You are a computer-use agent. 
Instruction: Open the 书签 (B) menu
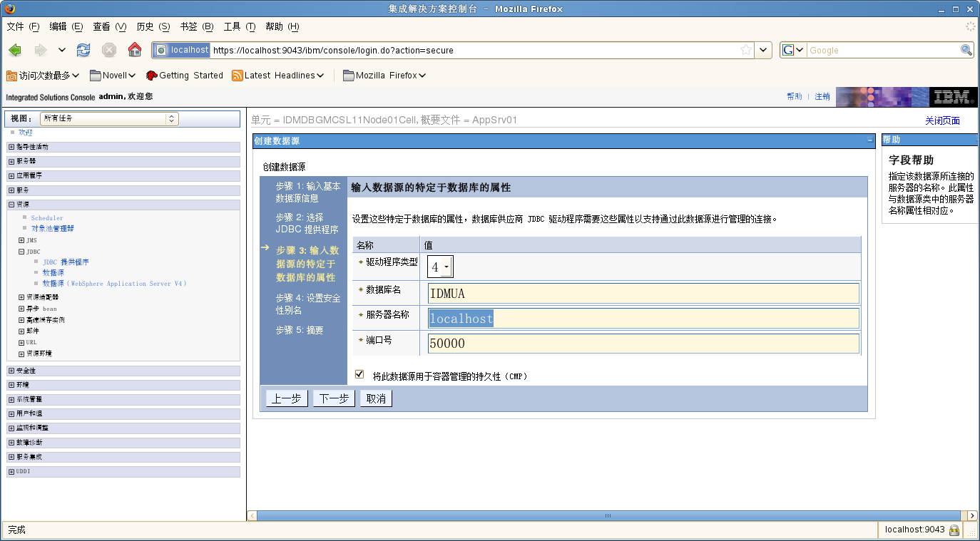click(196, 26)
